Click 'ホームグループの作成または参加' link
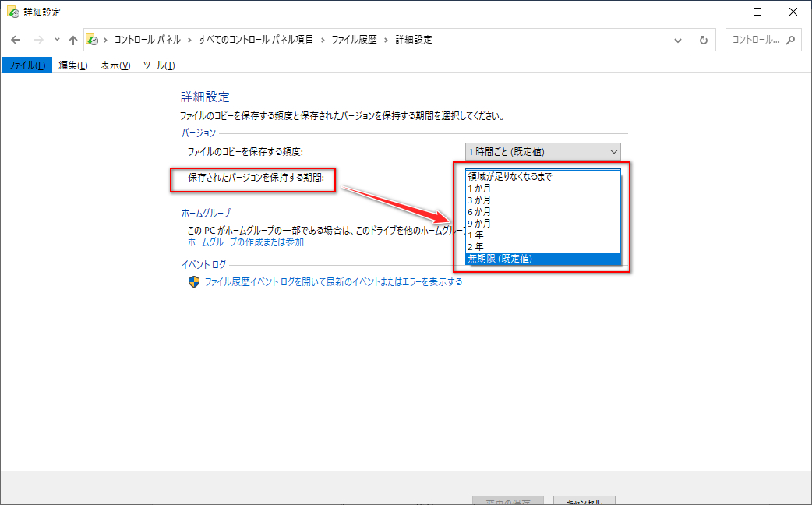The width and height of the screenshot is (812, 505). click(245, 242)
